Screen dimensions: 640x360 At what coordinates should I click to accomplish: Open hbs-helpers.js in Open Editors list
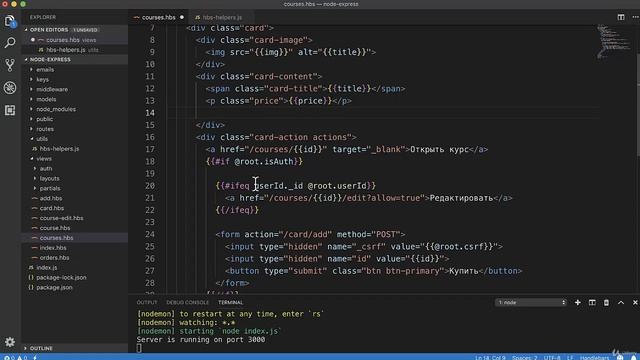coord(66,50)
